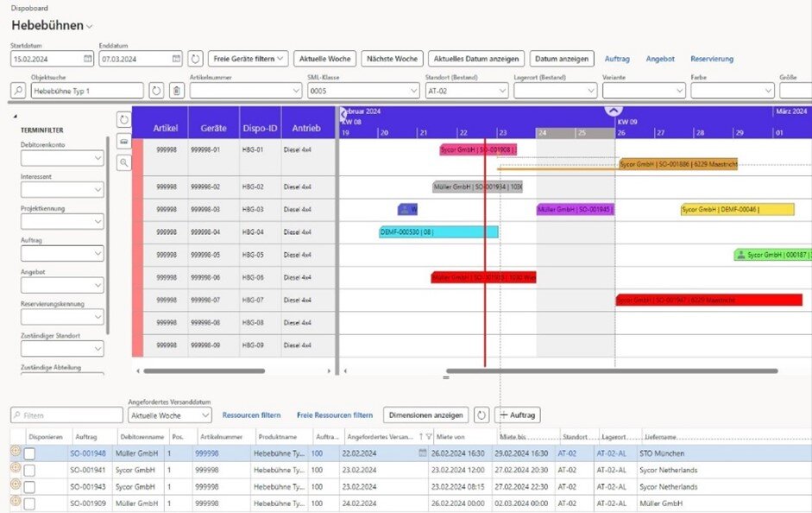
Task: Select the Angebot menu item
Action: pos(660,59)
